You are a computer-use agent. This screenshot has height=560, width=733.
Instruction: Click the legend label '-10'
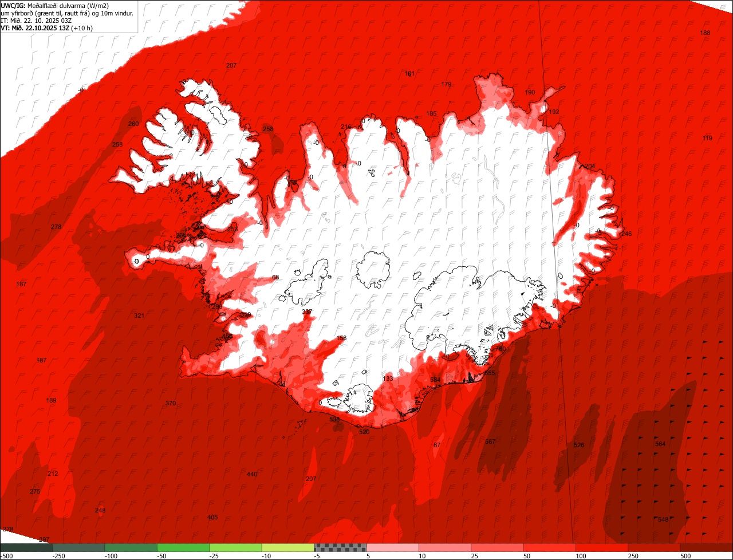(267, 556)
